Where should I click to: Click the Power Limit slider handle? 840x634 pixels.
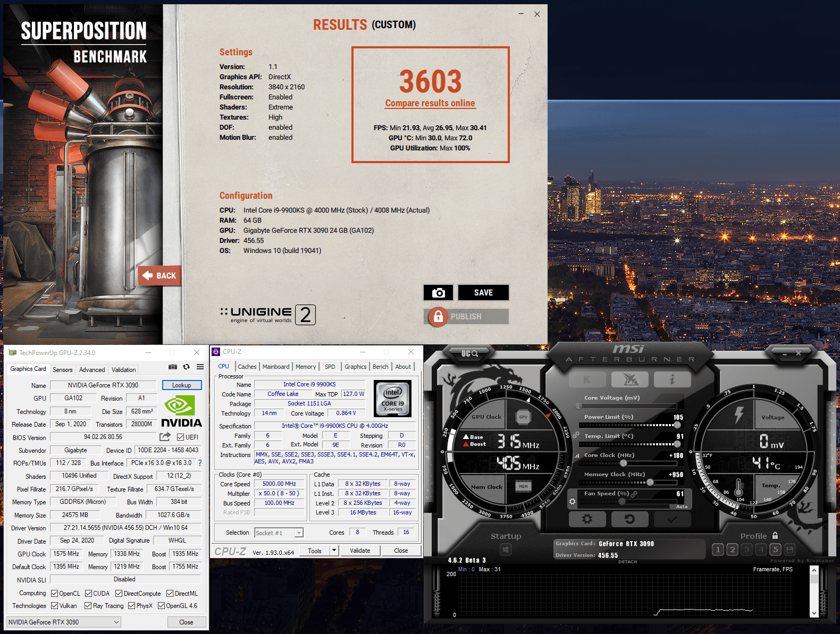tap(677, 425)
